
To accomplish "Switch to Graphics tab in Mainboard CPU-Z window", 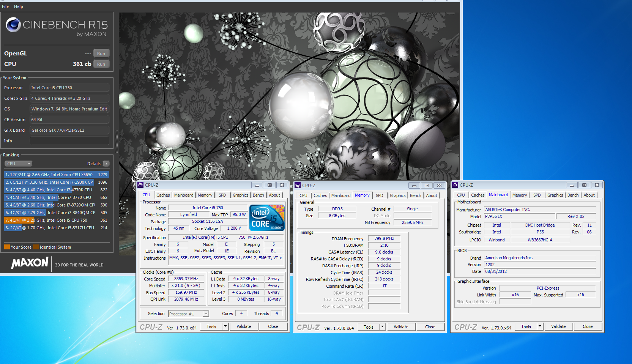I will point(555,195).
